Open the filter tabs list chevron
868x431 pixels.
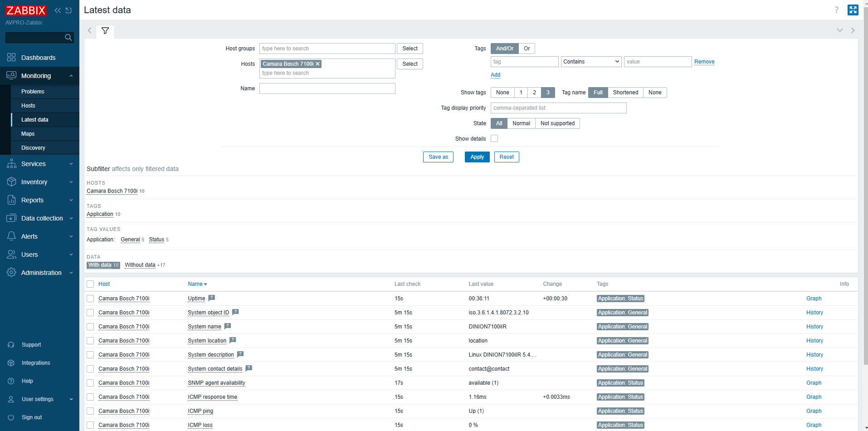click(x=840, y=30)
